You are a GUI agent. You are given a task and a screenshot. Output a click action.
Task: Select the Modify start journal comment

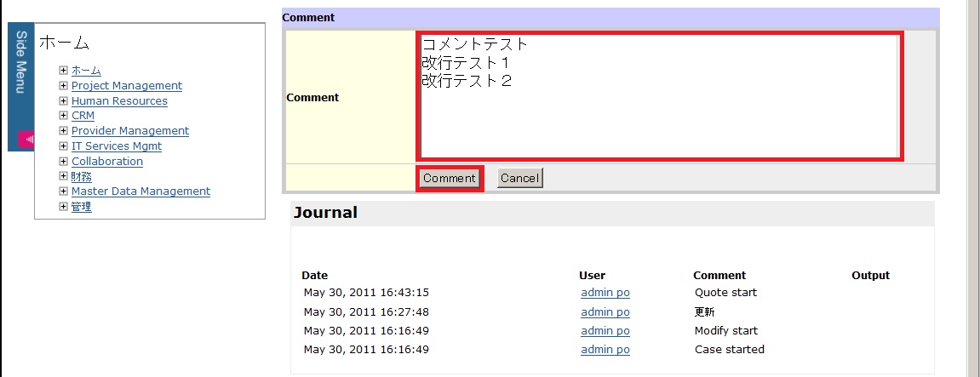click(726, 331)
